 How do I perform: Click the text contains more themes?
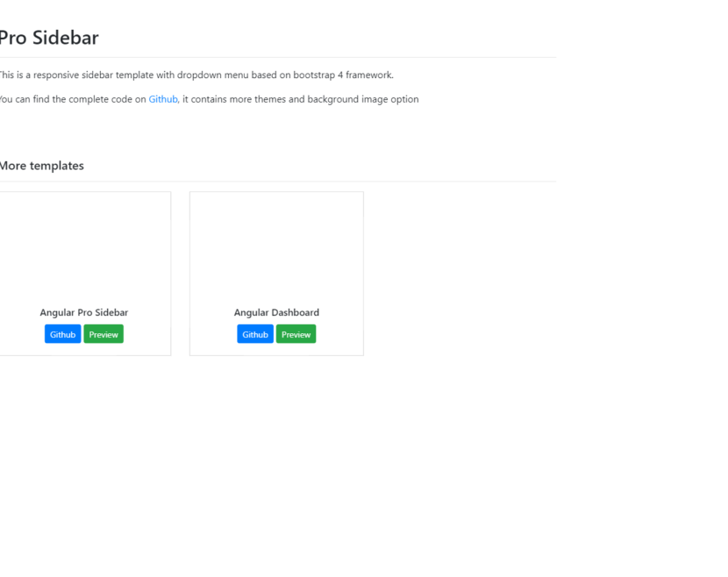(239, 99)
